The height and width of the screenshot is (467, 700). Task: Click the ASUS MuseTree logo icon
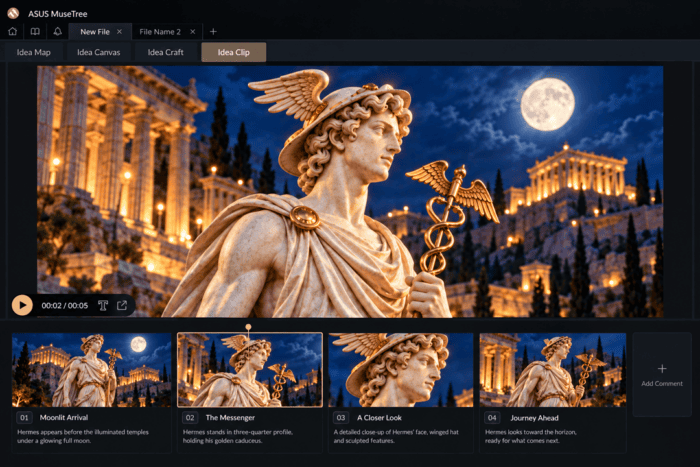click(x=13, y=13)
